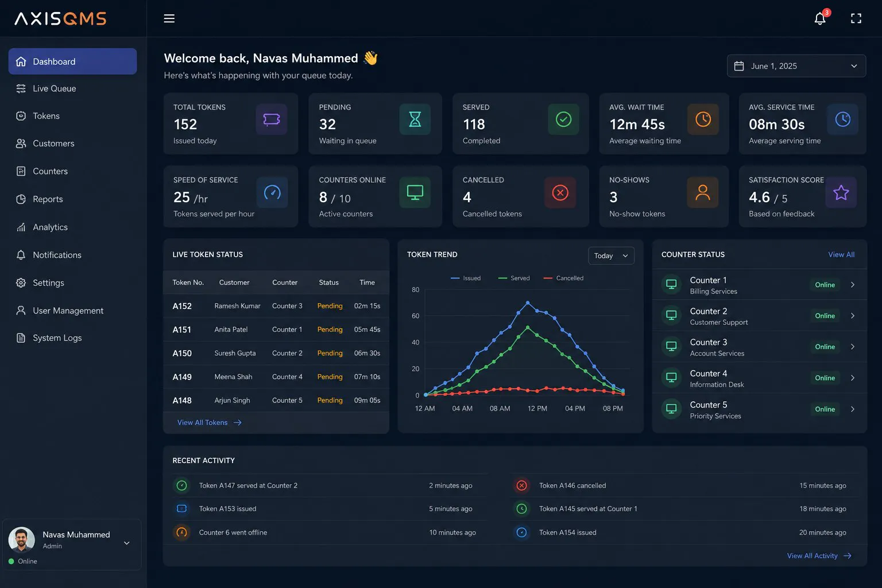882x588 pixels.
Task: Open the June 1, 2025 date dropdown
Action: [x=796, y=66]
